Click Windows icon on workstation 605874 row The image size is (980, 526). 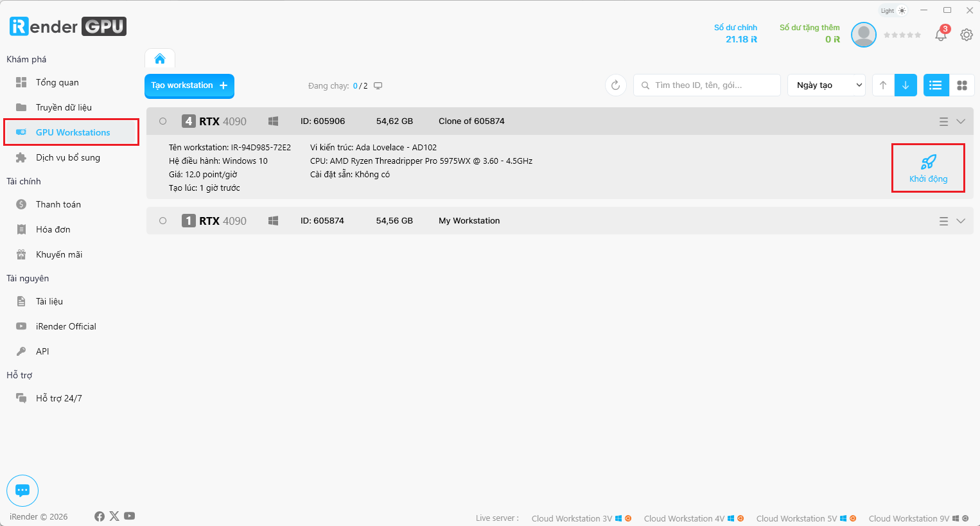point(273,221)
